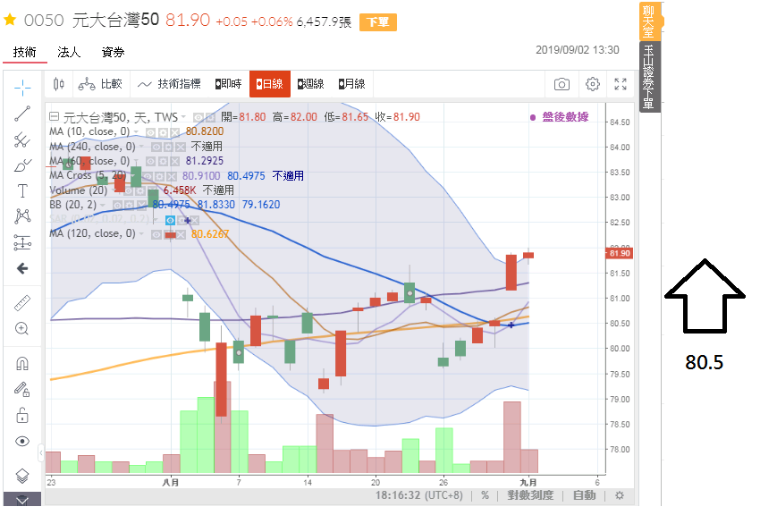Open chart settings gear in the top toolbar

click(592, 84)
